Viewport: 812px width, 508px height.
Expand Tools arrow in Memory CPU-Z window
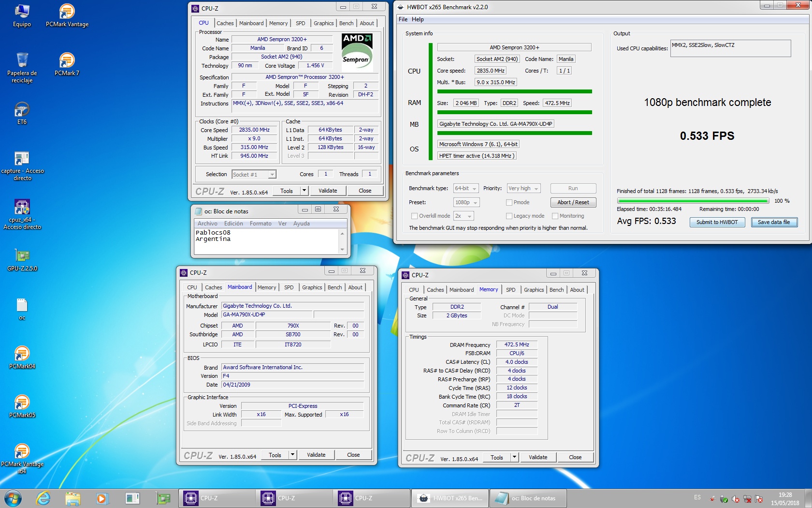click(514, 457)
